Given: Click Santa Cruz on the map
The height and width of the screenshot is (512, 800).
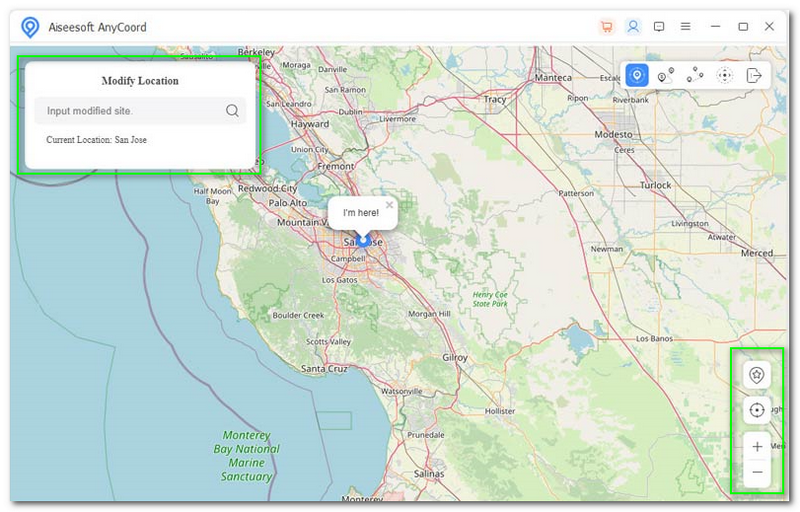Looking at the screenshot, I should tap(324, 369).
